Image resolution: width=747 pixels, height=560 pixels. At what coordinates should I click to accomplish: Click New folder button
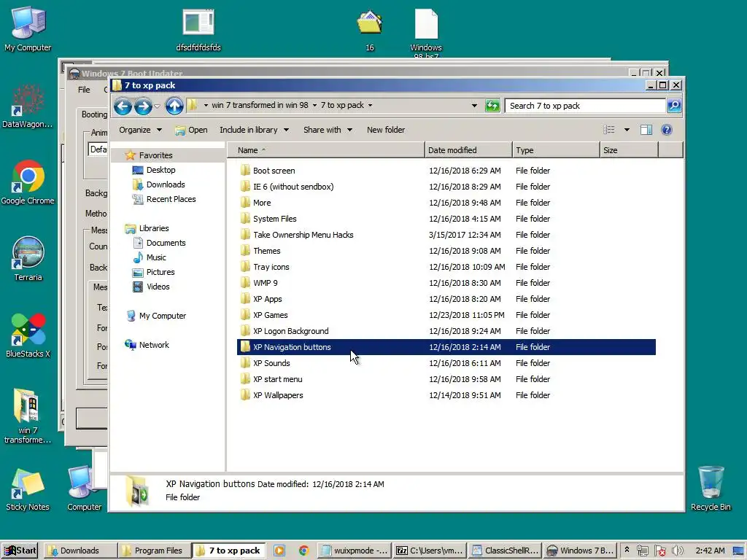386,130
